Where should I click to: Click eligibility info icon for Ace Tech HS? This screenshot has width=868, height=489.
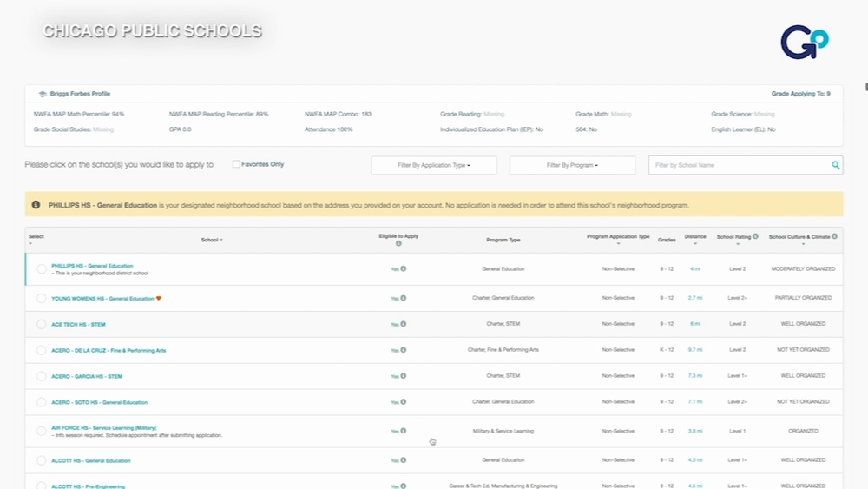[x=404, y=324]
